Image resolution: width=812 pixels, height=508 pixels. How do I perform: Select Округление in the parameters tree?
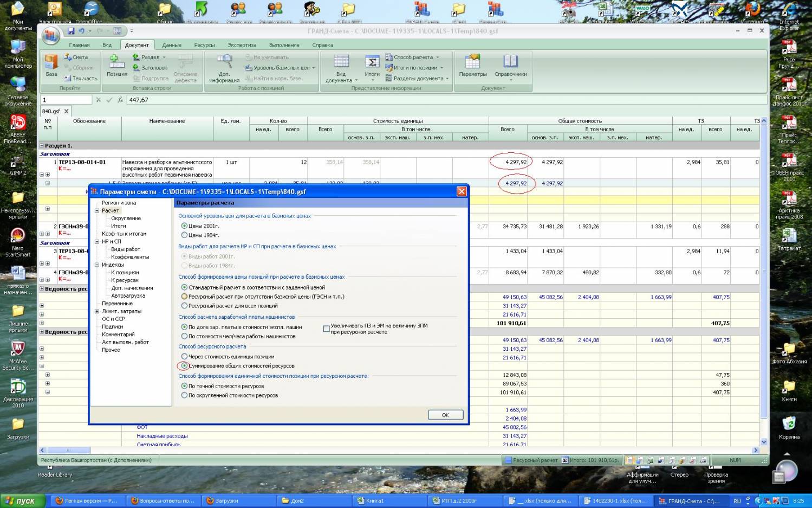tap(126, 218)
